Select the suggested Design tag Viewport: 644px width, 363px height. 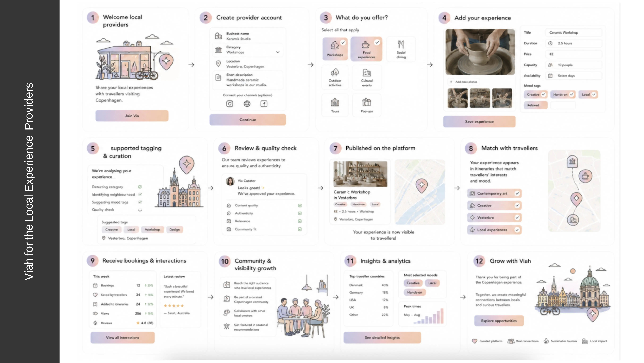[x=175, y=230]
